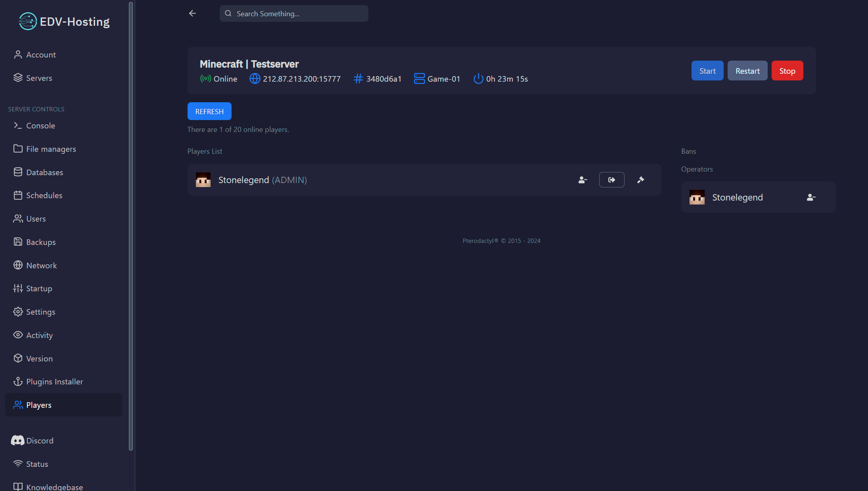The image size is (868, 491).
Task: Open Plugins Installer
Action: 63,382
